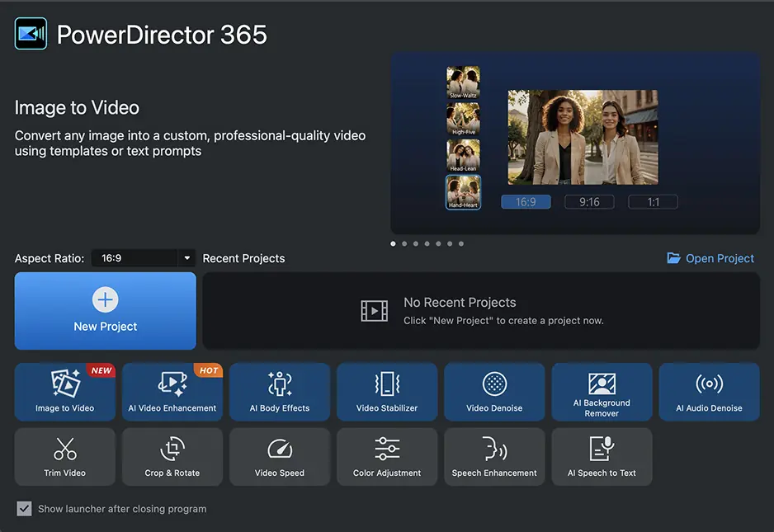The height and width of the screenshot is (532, 774).
Task: Click the two-women preview image
Action: 583,137
